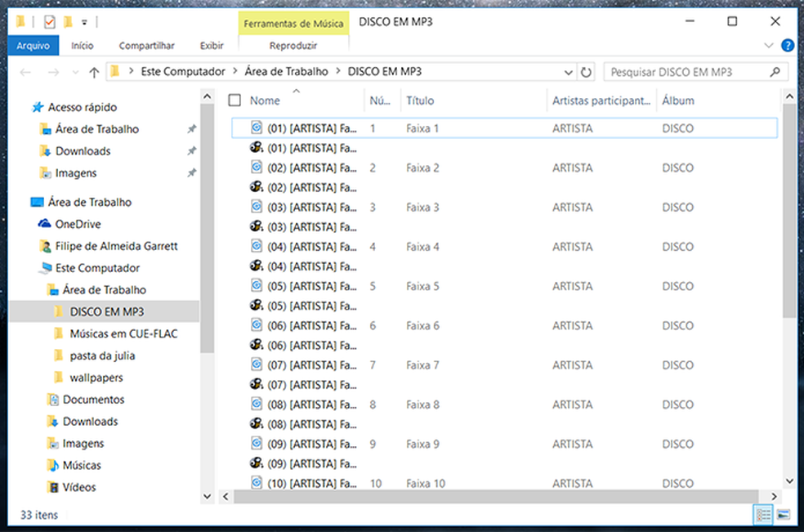
Task: Open the Músicas em CUE-FLAC folder
Action: coord(123,333)
